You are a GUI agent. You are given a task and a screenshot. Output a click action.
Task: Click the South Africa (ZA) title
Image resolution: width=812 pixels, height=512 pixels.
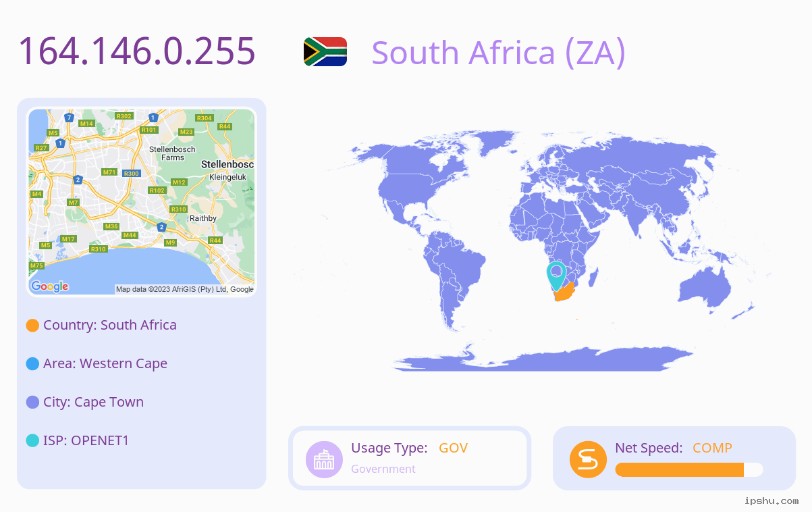tap(499, 53)
